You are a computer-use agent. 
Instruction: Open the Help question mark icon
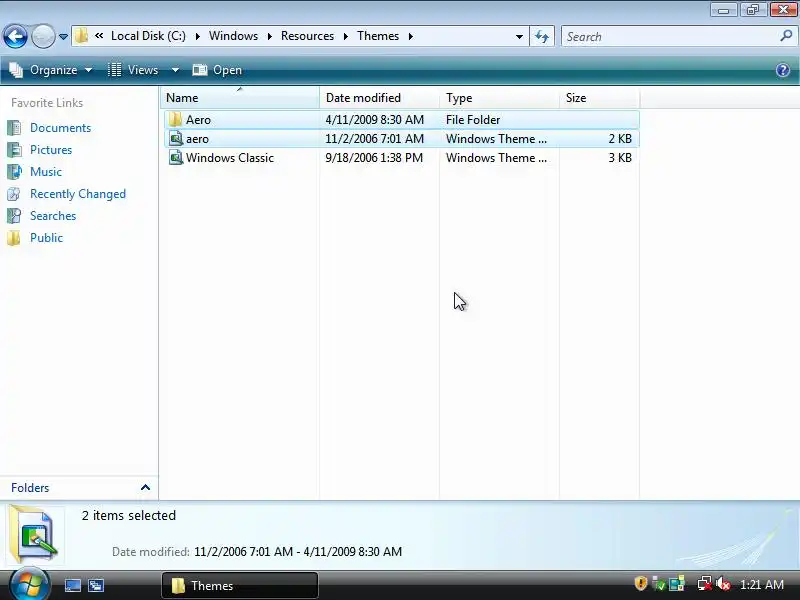[x=783, y=70]
